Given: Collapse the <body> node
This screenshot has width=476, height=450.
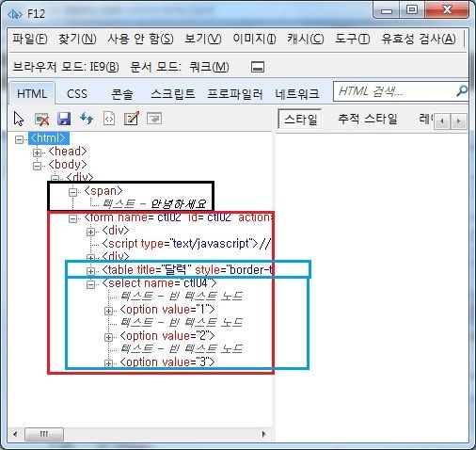Looking at the screenshot, I should [x=37, y=166].
